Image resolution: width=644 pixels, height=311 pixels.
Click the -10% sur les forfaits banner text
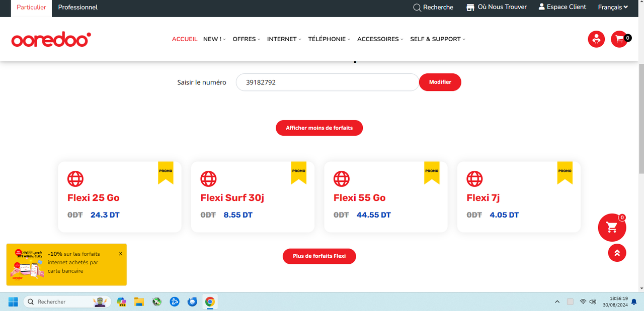click(74, 262)
